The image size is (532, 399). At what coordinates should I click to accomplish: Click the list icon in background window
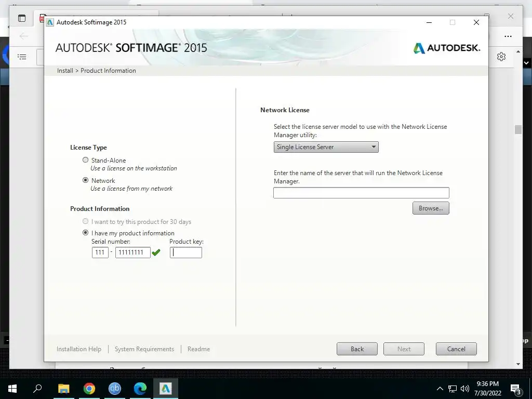22,57
